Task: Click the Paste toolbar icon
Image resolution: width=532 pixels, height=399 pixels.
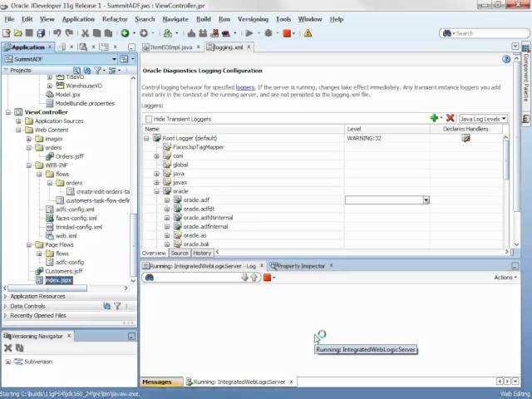Action: tap(108, 33)
